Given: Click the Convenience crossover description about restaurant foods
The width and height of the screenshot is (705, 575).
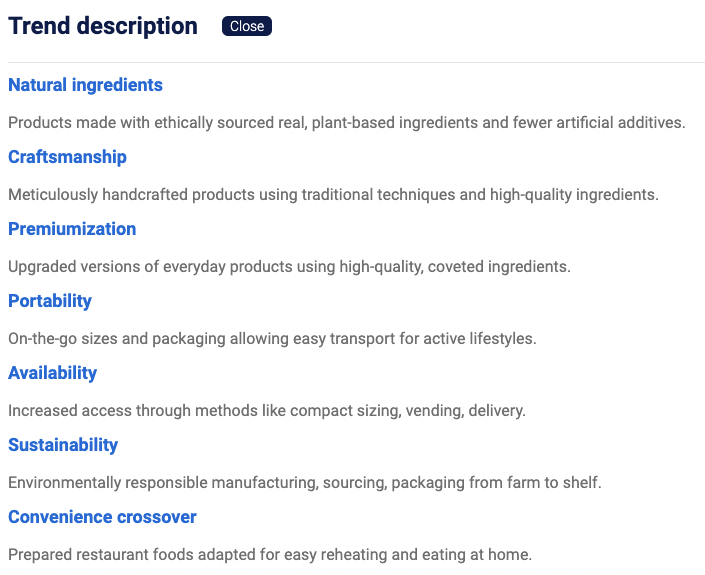Looking at the screenshot, I should pyautogui.click(x=270, y=554).
